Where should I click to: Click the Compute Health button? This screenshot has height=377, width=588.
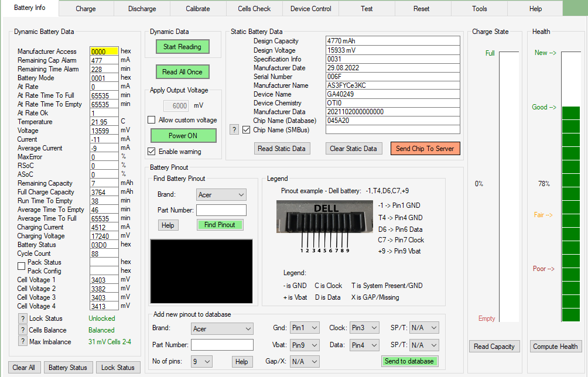555,347
